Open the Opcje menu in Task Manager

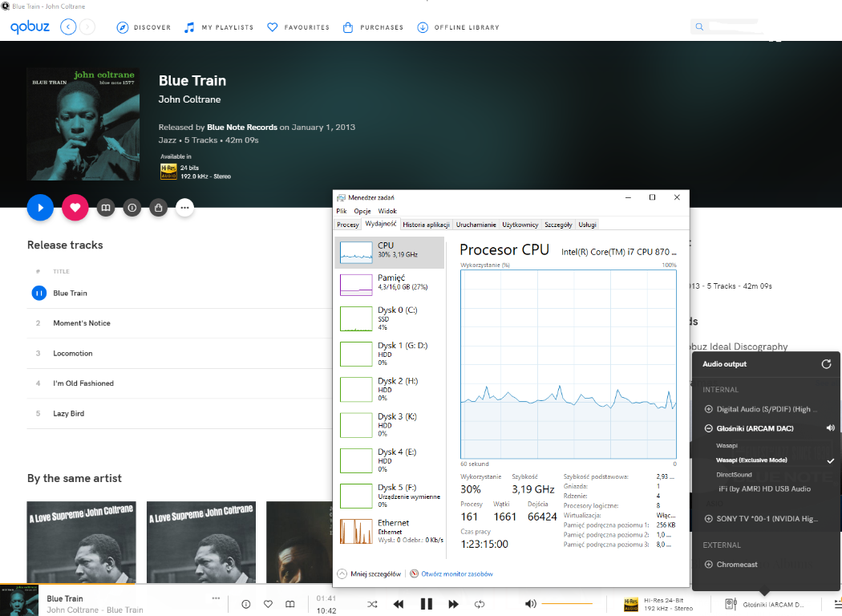point(362,211)
